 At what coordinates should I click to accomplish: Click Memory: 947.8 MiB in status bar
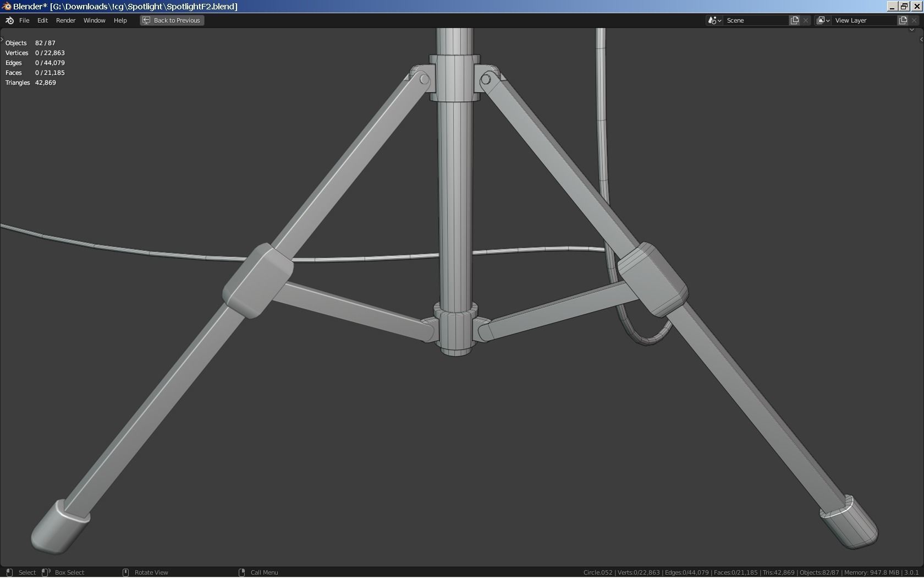[x=872, y=572]
